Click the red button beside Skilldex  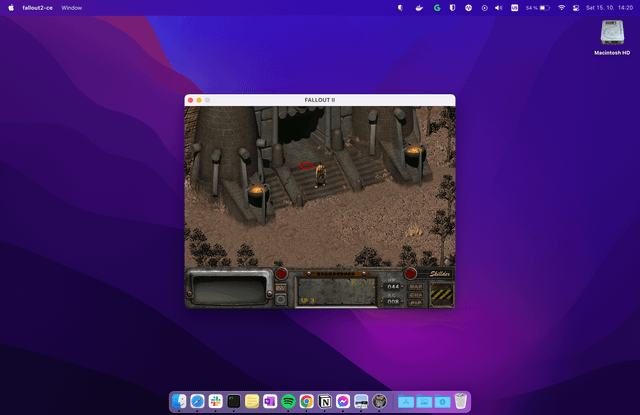coord(410,273)
